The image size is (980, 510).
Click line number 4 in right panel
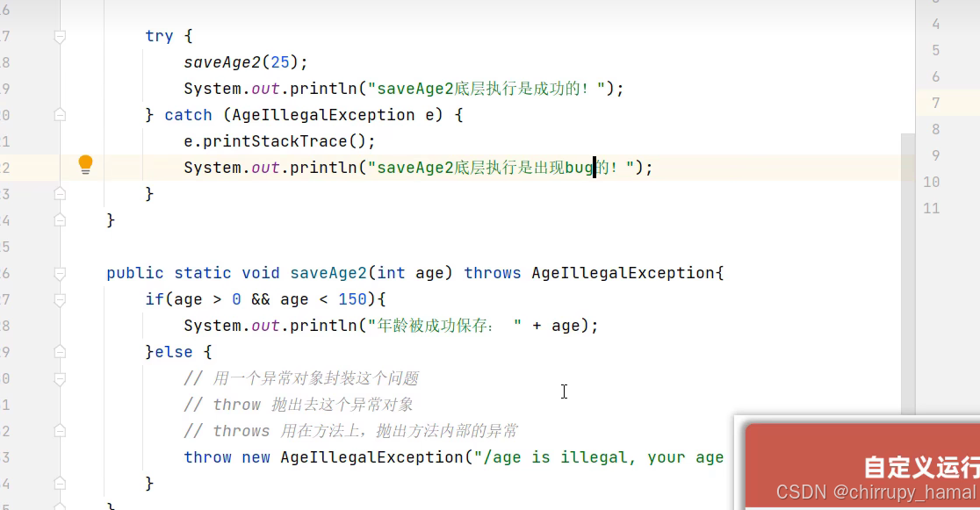935,24
